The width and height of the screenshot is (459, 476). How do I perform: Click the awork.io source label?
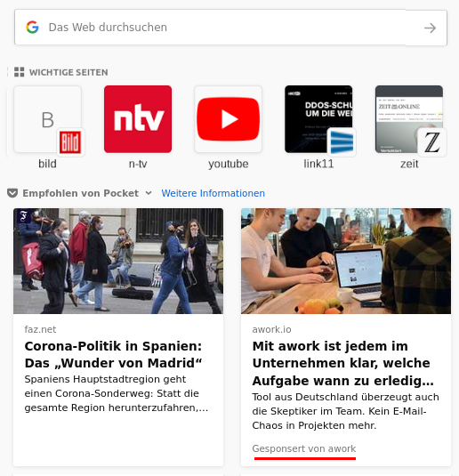(271, 329)
